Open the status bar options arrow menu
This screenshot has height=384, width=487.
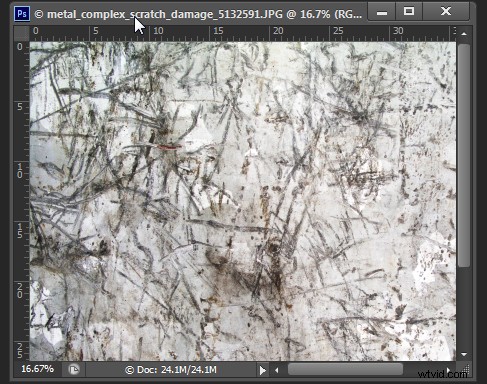[263, 370]
